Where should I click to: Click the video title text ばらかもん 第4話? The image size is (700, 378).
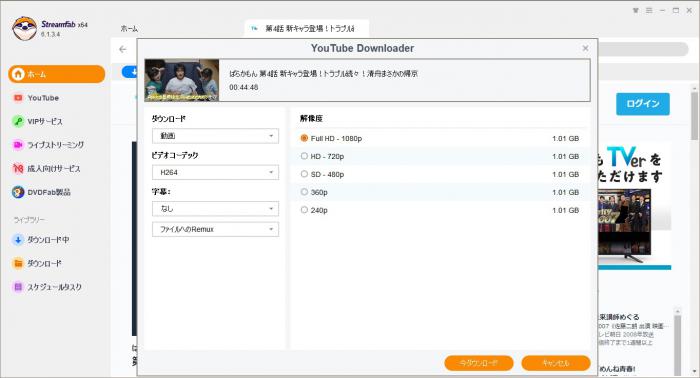tap(324, 74)
